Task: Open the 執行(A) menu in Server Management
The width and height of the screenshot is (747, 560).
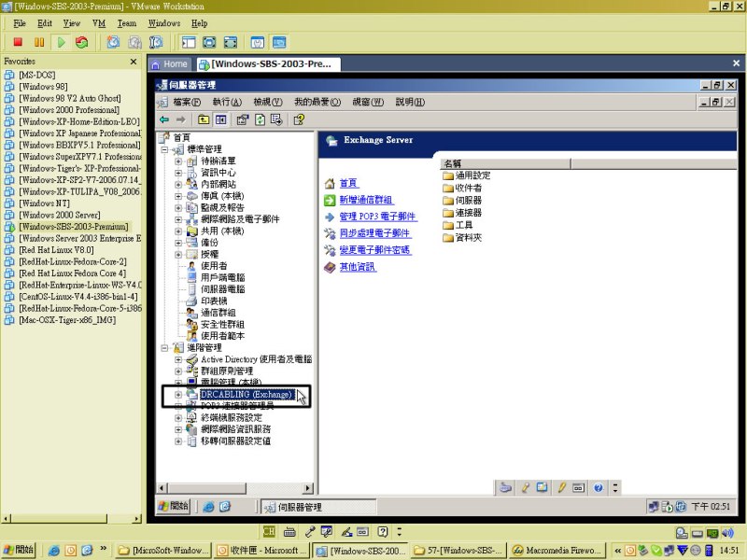Action: click(227, 102)
